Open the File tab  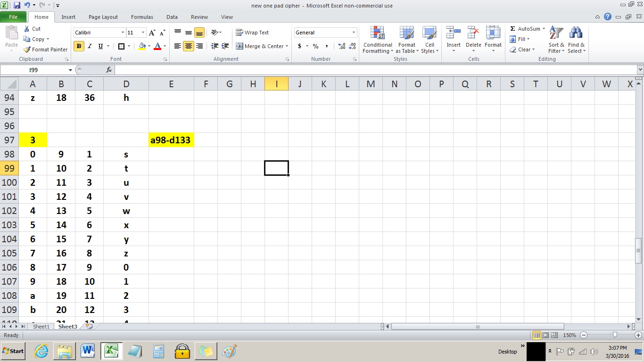click(x=13, y=17)
